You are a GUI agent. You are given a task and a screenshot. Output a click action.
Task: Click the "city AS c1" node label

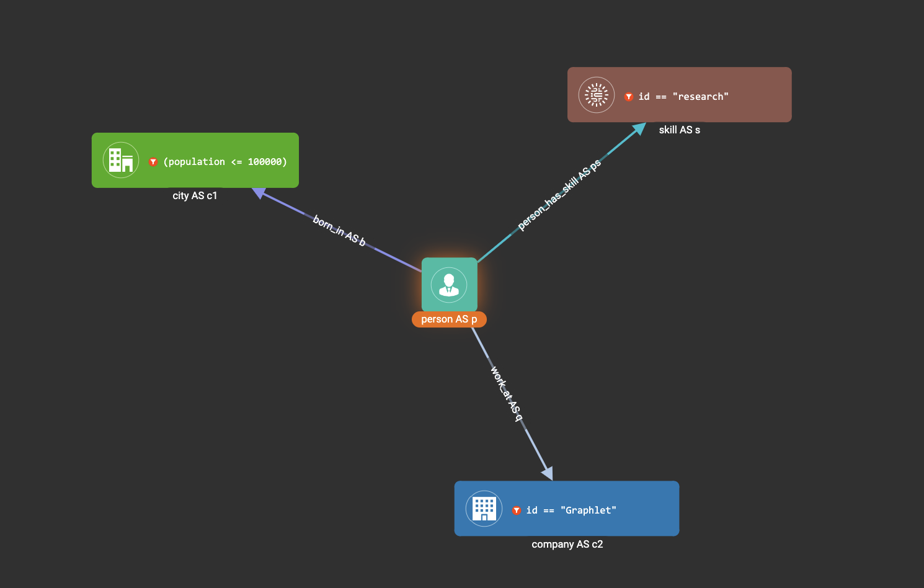click(x=195, y=196)
